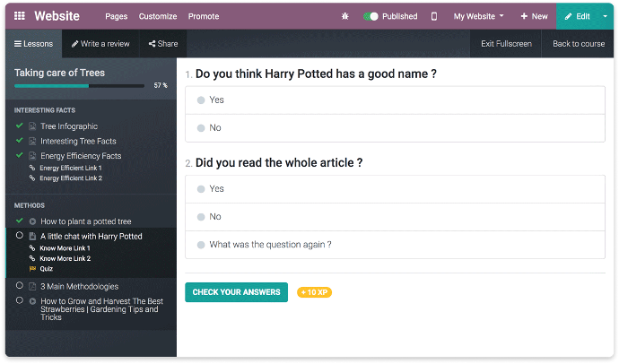Select No for Harry Potted name question
619x364 pixels.
coord(395,128)
